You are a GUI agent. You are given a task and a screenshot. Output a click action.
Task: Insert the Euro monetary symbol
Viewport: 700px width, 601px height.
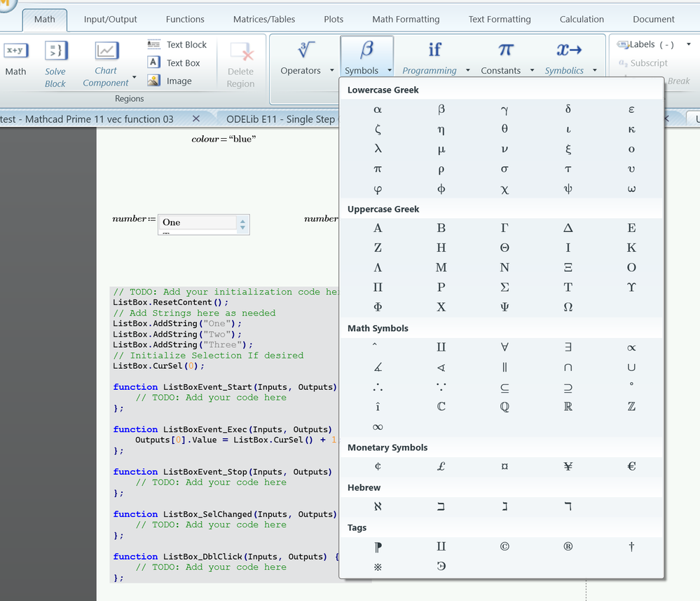pyautogui.click(x=631, y=466)
